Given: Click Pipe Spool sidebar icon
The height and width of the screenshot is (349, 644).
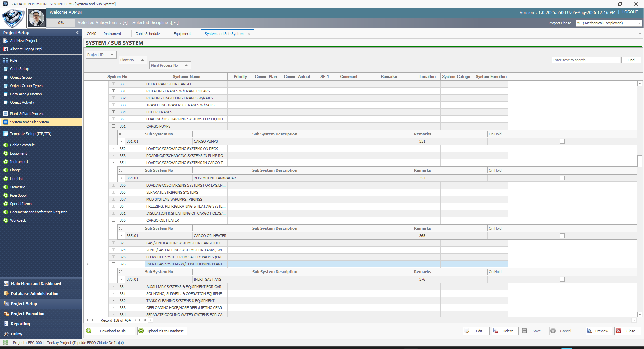Looking at the screenshot, I should point(6,195).
